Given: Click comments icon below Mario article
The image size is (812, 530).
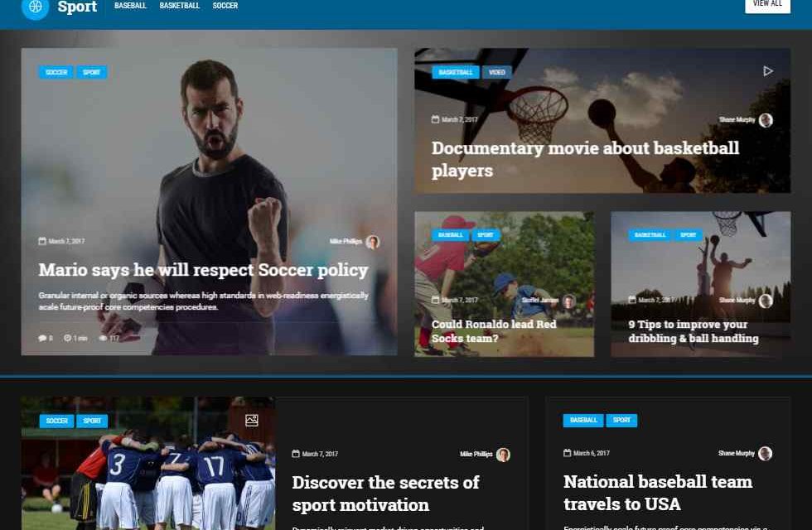Looking at the screenshot, I should point(42,338).
